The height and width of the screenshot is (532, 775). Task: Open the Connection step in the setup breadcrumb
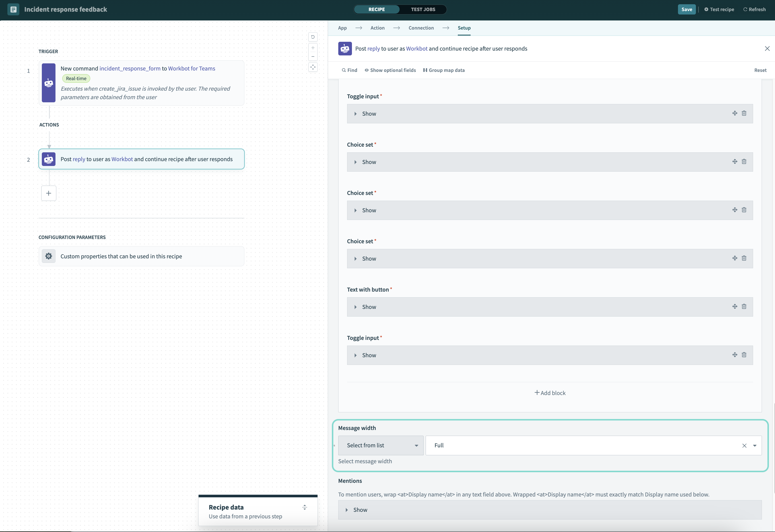(x=421, y=28)
